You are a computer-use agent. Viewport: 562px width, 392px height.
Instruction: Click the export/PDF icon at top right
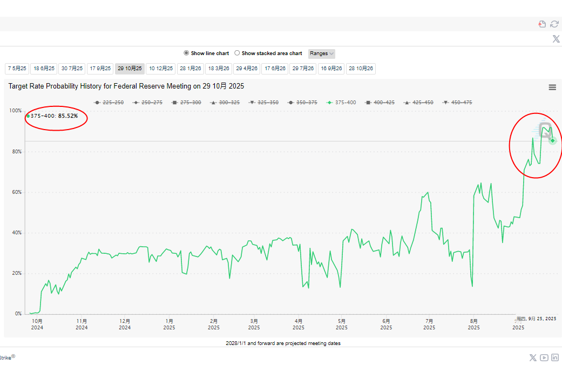click(542, 24)
